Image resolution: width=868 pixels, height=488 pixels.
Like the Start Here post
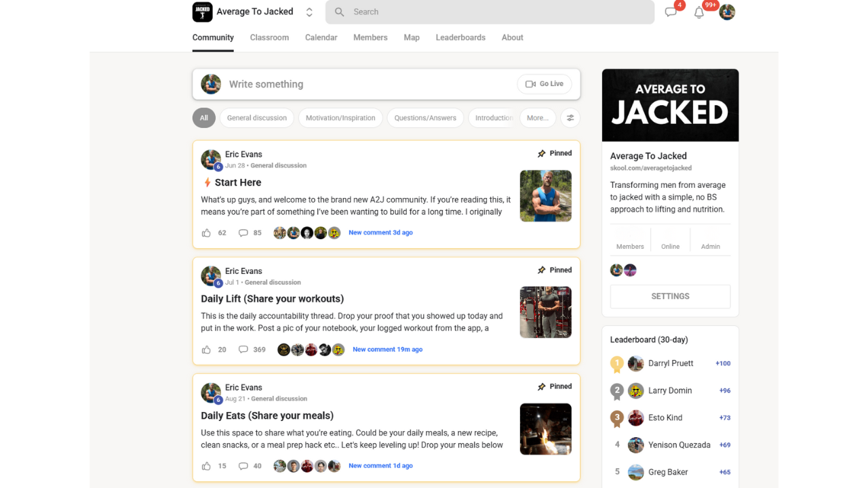click(x=206, y=232)
